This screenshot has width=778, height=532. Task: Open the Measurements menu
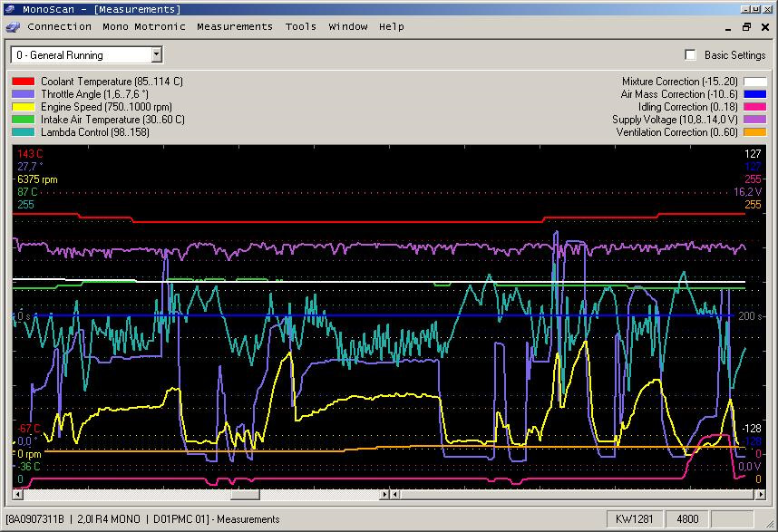pos(235,27)
